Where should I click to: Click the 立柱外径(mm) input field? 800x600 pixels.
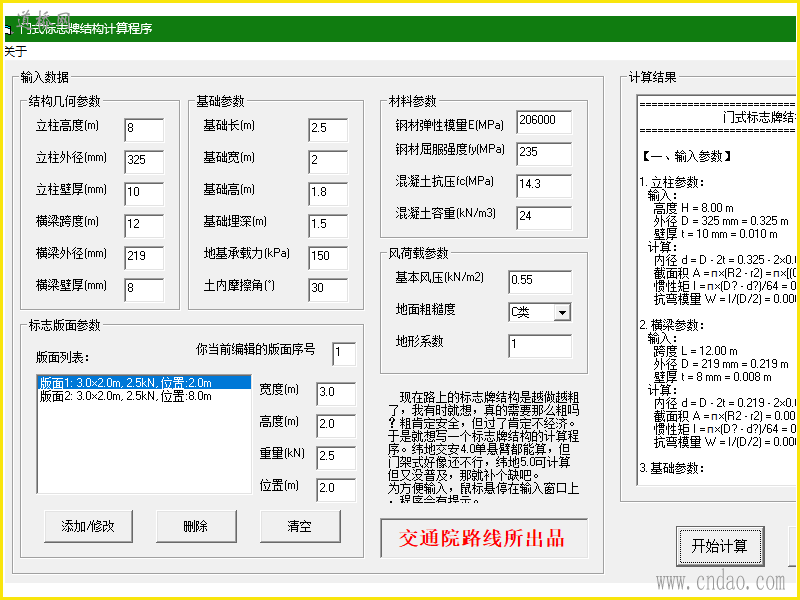click(x=144, y=162)
